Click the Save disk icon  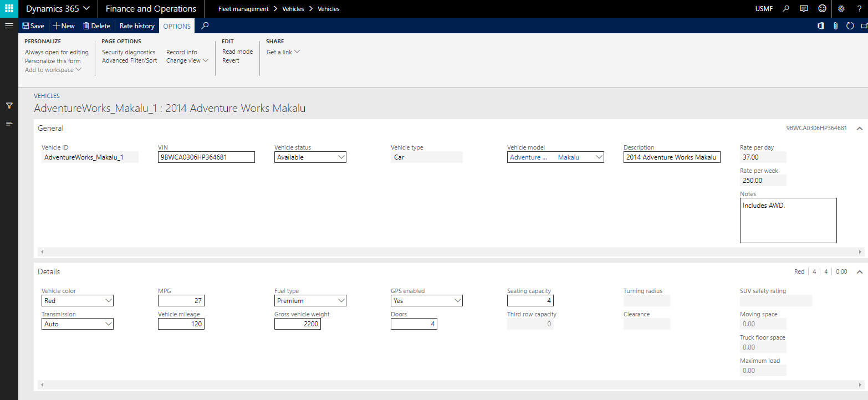coord(25,26)
